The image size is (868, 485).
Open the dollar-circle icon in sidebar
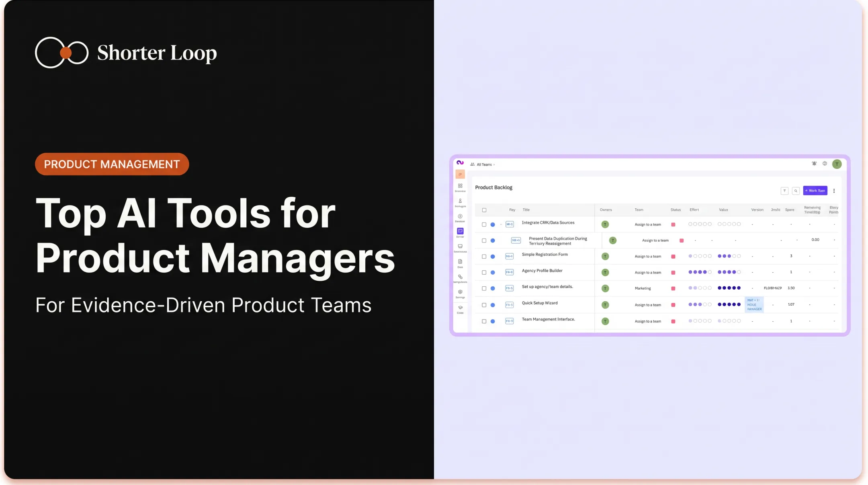click(460, 216)
